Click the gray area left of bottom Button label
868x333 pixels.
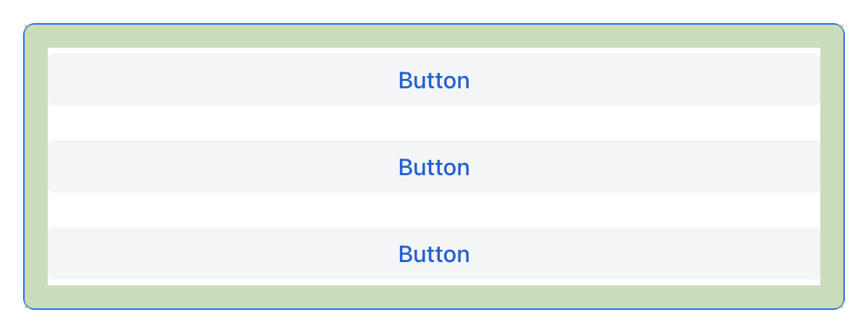(217, 253)
